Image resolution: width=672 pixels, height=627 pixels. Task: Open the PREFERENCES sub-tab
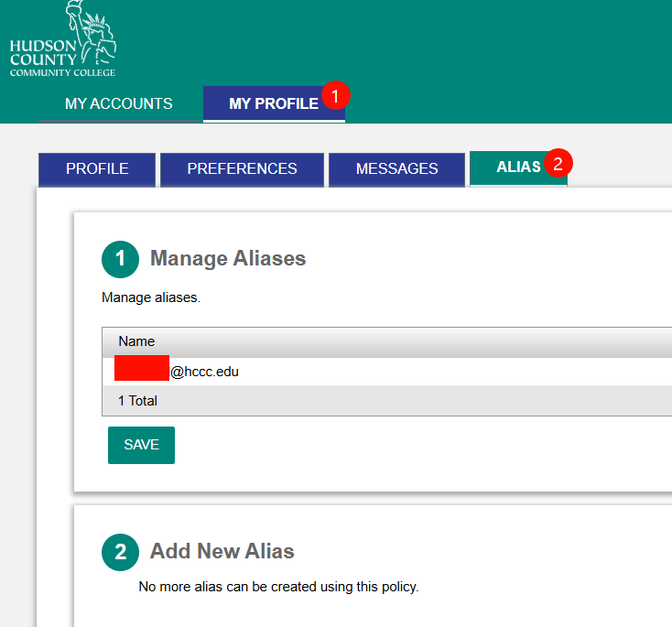(242, 168)
